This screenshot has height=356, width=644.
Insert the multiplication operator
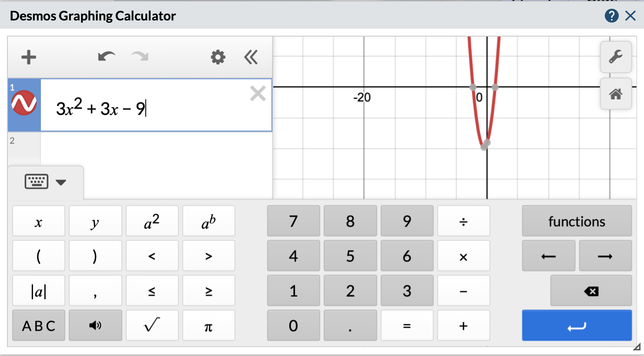[464, 256]
